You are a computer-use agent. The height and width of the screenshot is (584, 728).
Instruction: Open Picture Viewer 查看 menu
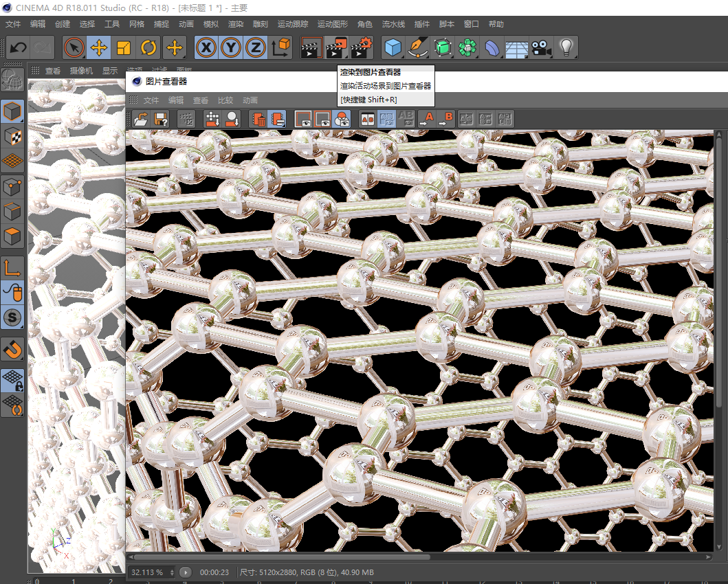[x=201, y=100]
